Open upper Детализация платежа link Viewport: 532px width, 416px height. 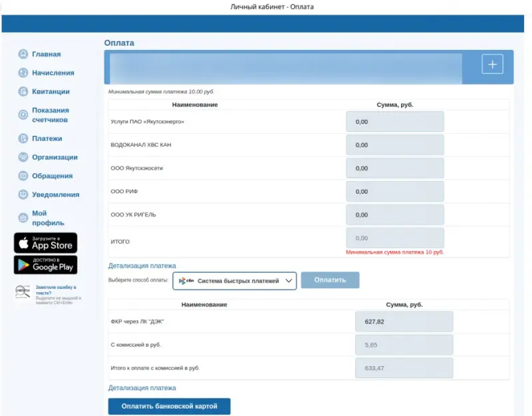(x=142, y=266)
